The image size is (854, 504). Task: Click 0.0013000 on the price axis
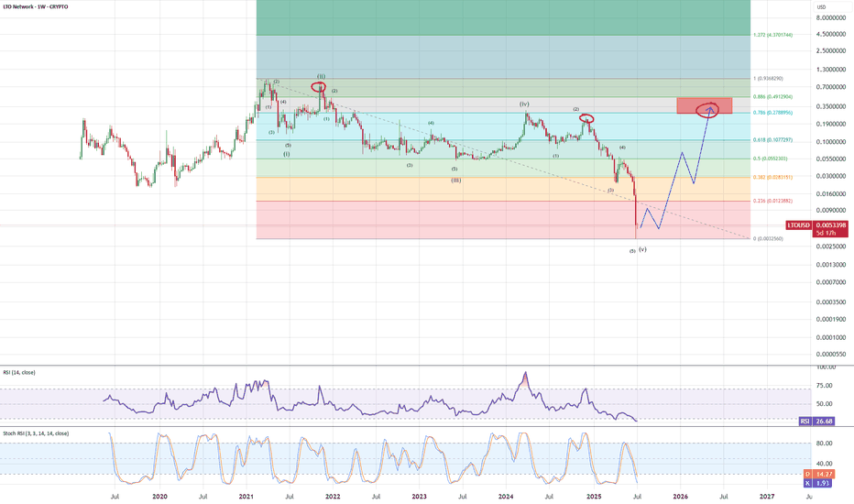coord(831,265)
